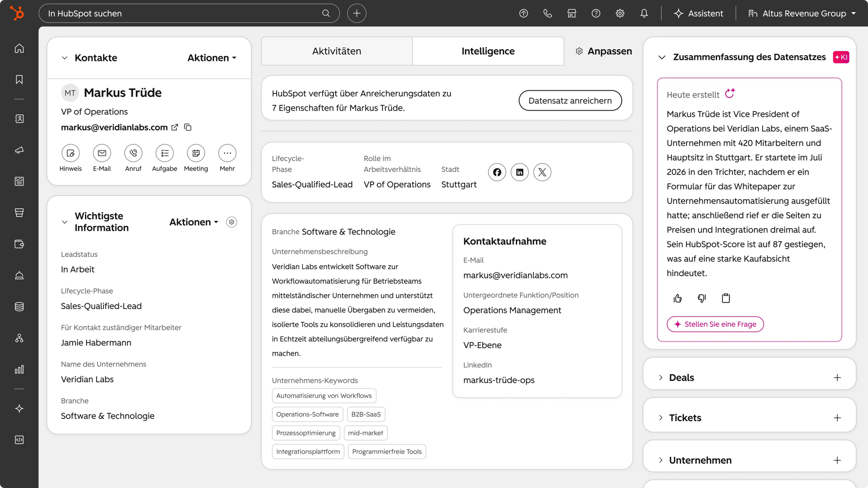Select the Intelligence tab

[488, 51]
